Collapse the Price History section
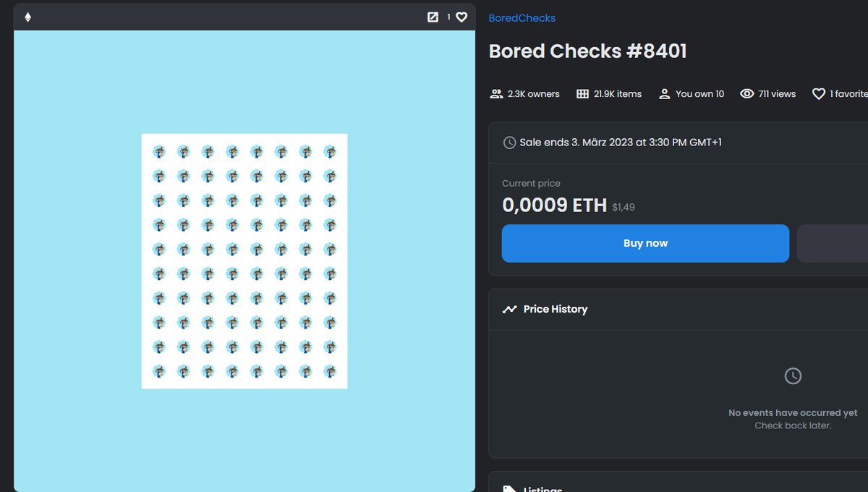This screenshot has height=492, width=868. coord(678,309)
